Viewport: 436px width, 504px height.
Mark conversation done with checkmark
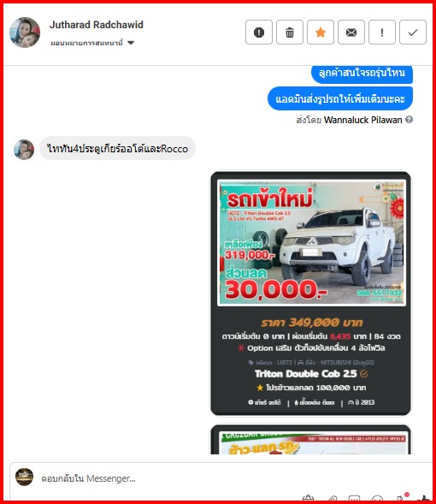413,33
